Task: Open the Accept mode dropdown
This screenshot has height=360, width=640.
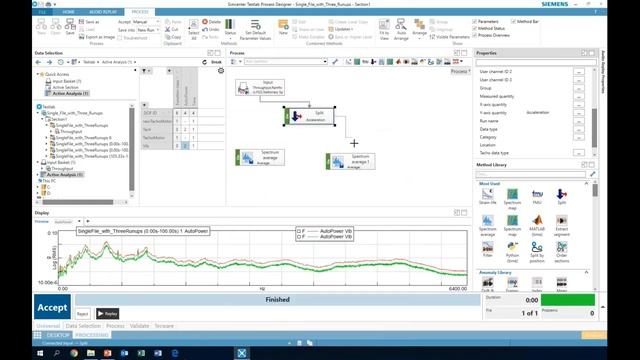Action: coord(158,22)
